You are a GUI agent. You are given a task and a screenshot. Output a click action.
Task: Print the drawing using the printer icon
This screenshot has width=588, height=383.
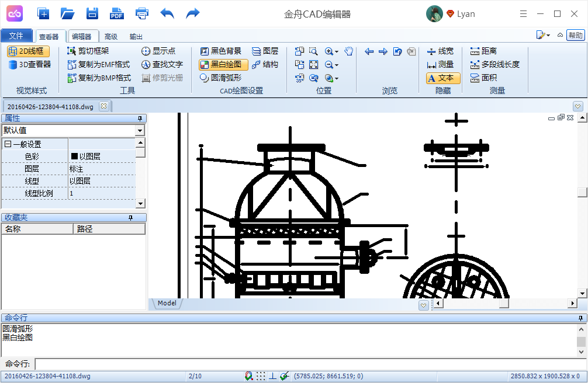[x=142, y=14]
